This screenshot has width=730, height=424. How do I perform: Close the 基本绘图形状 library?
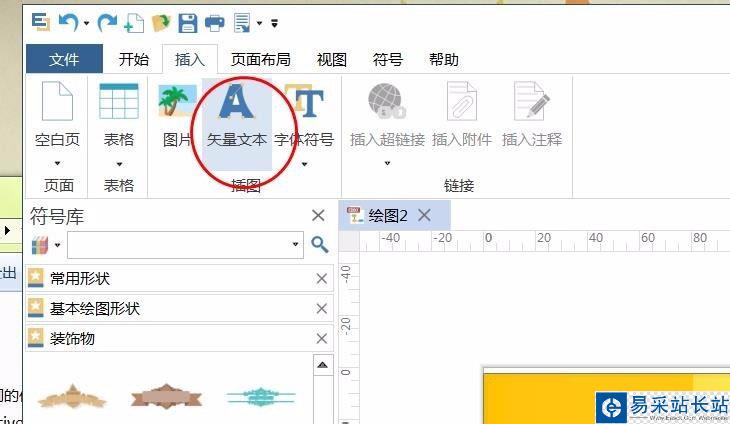pos(322,309)
